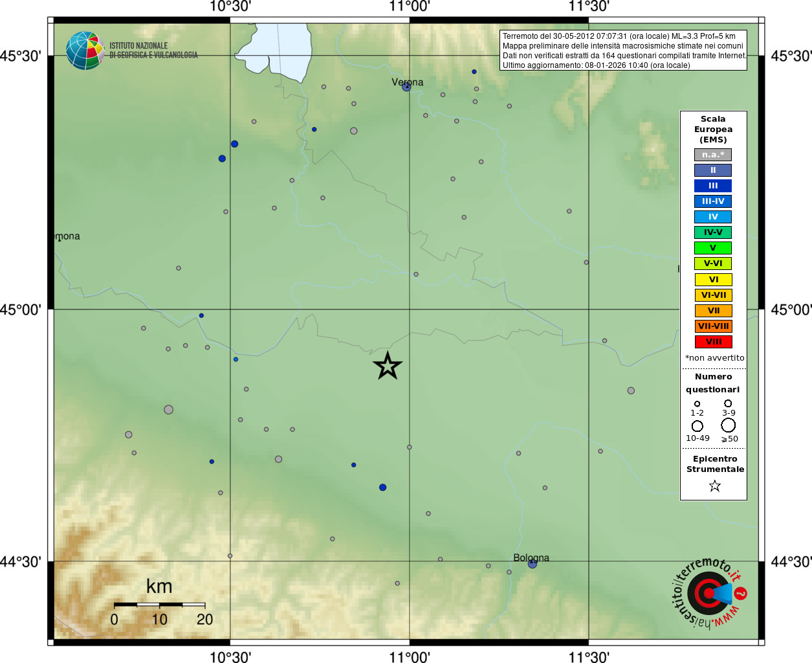
Task: Click the Terremoto del 30-05-2012 info line
Action: click(619, 36)
